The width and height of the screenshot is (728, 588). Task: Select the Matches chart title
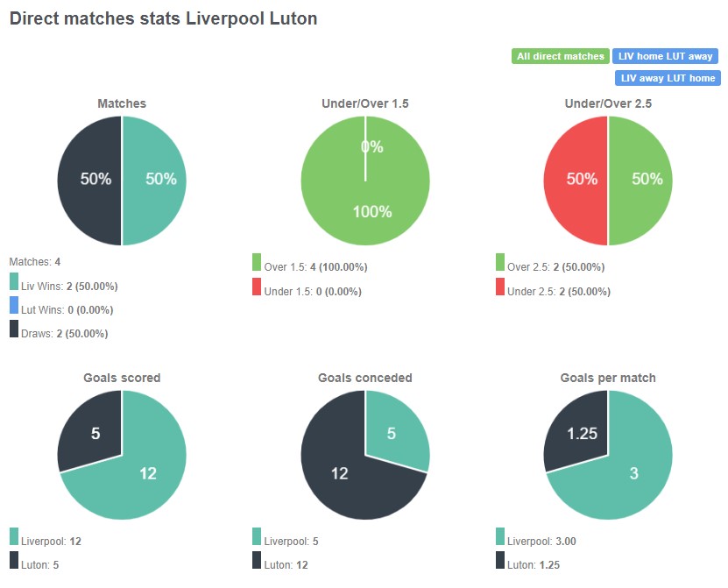121,103
